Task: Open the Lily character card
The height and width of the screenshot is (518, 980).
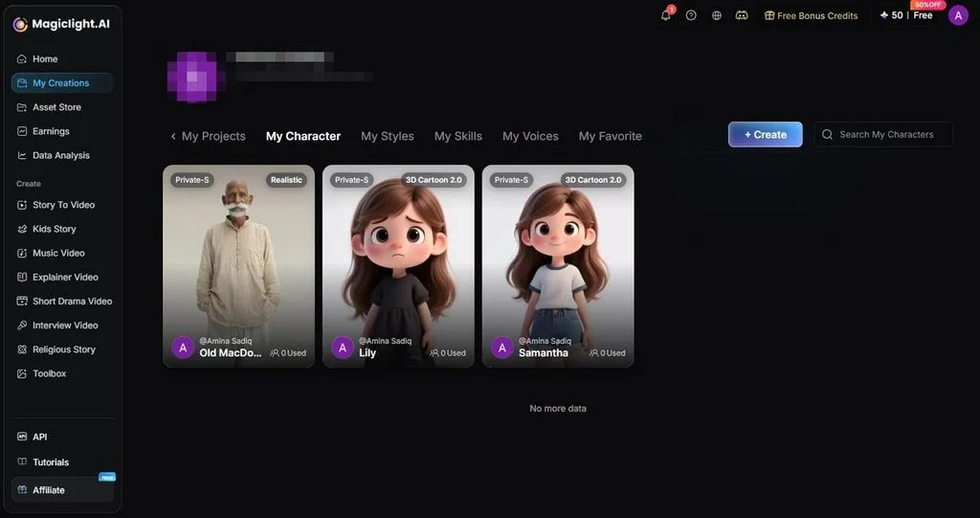Action: tap(398, 266)
